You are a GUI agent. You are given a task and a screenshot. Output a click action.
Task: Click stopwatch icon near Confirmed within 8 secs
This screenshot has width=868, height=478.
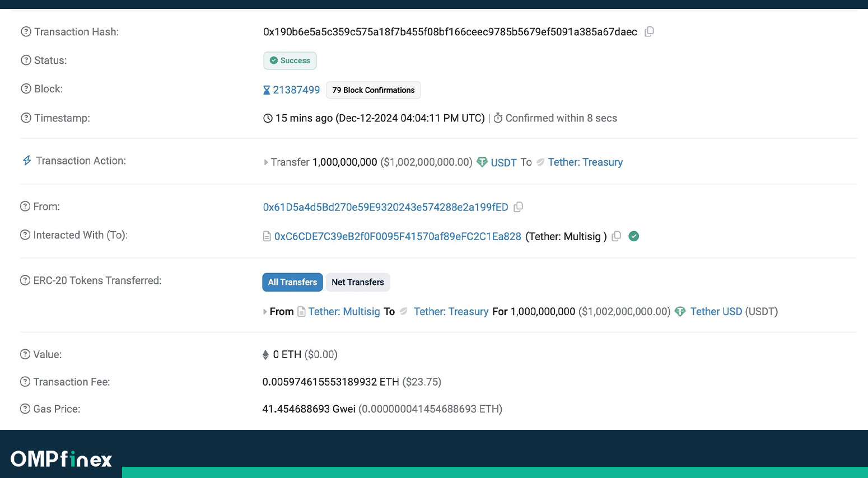[x=498, y=118]
